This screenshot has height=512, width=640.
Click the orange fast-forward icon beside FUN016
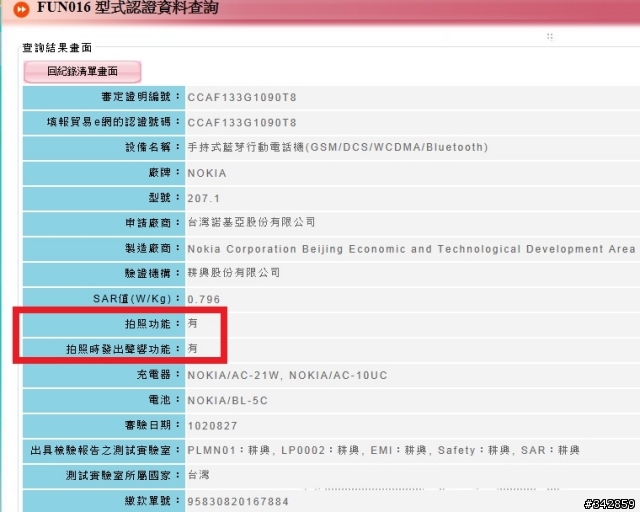point(21,9)
